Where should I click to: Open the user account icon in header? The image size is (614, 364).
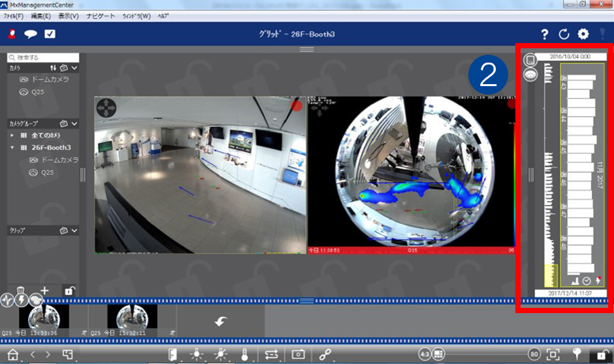(x=12, y=34)
